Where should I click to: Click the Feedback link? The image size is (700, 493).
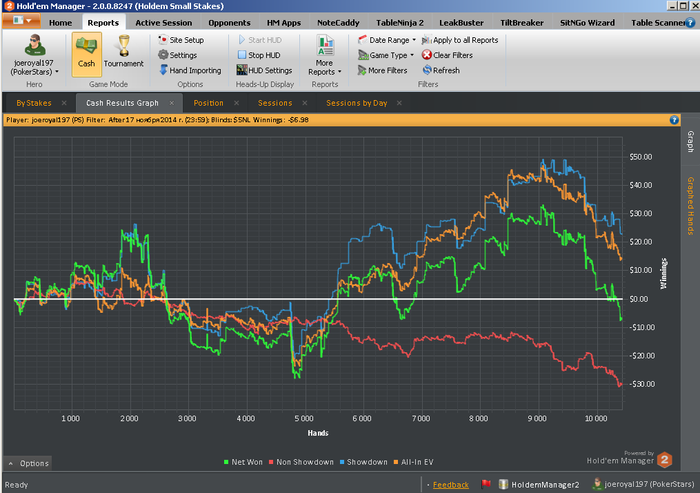pos(450,484)
